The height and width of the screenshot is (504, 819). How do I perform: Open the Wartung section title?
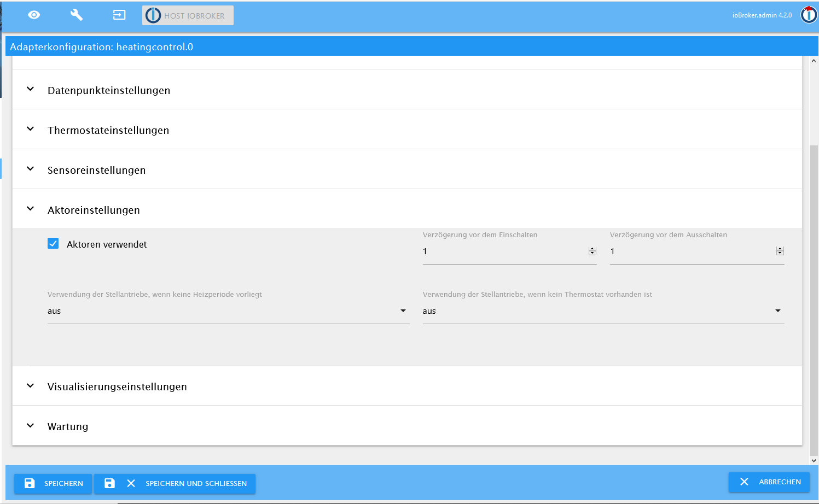coord(68,427)
